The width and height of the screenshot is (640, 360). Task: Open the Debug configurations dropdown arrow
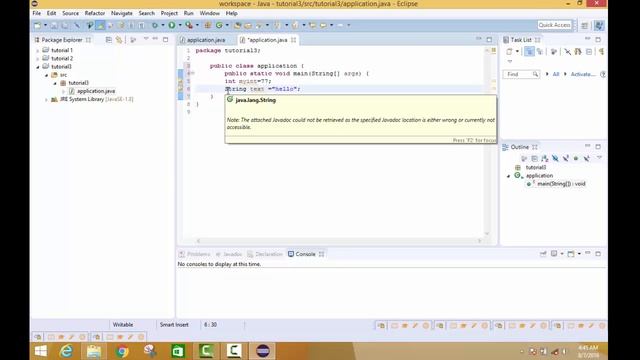[x=162, y=25]
